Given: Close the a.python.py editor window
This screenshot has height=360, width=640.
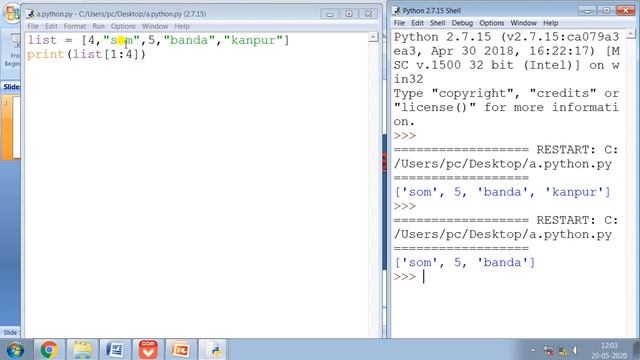Looking at the screenshot, I should (368, 14).
